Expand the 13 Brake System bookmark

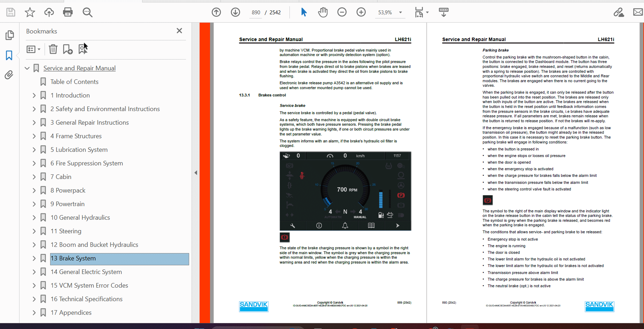click(x=34, y=258)
